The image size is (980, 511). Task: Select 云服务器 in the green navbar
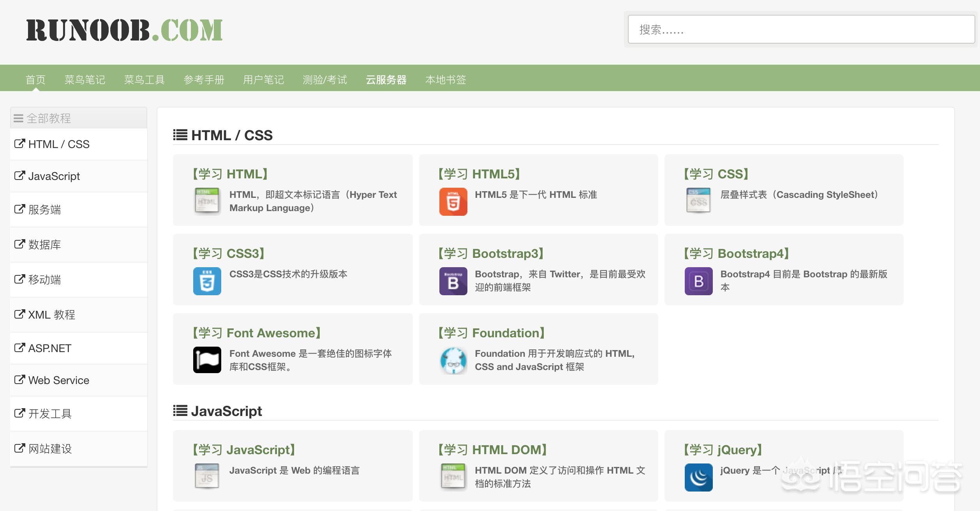click(386, 80)
